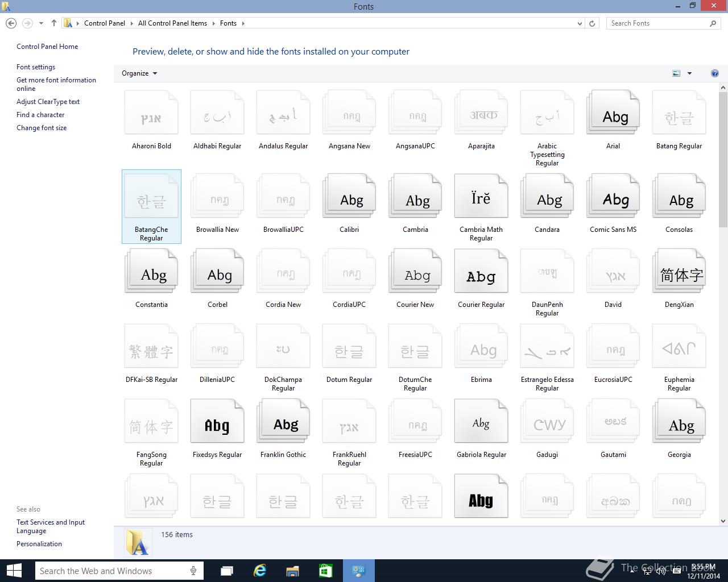Open File Explorer from taskbar

coord(292,571)
